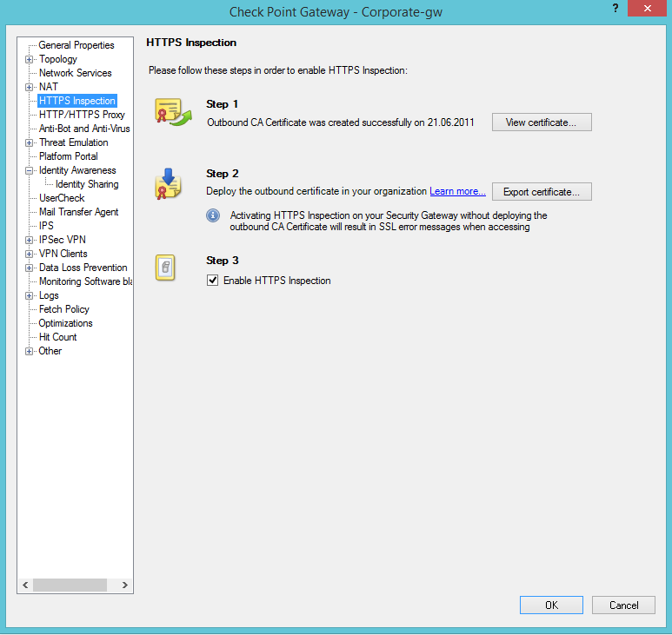The width and height of the screenshot is (672, 635).
Task: Expand the NAT tree node
Action: pyautogui.click(x=29, y=88)
